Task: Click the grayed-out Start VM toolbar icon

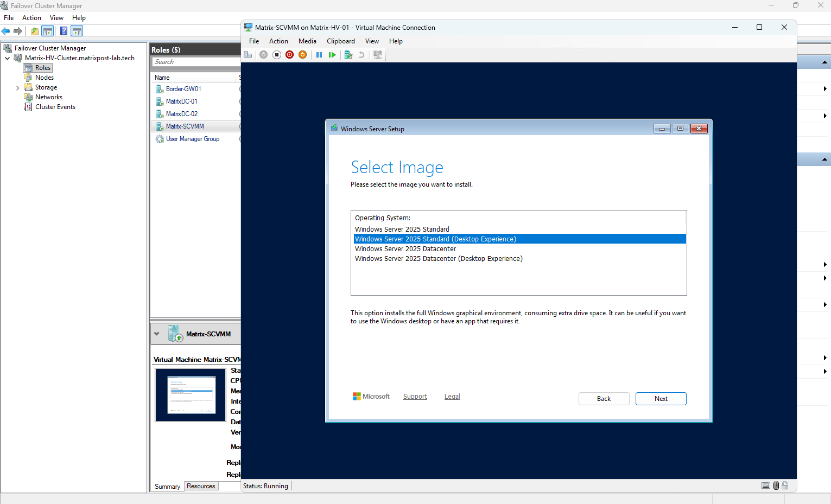Action: (263, 55)
